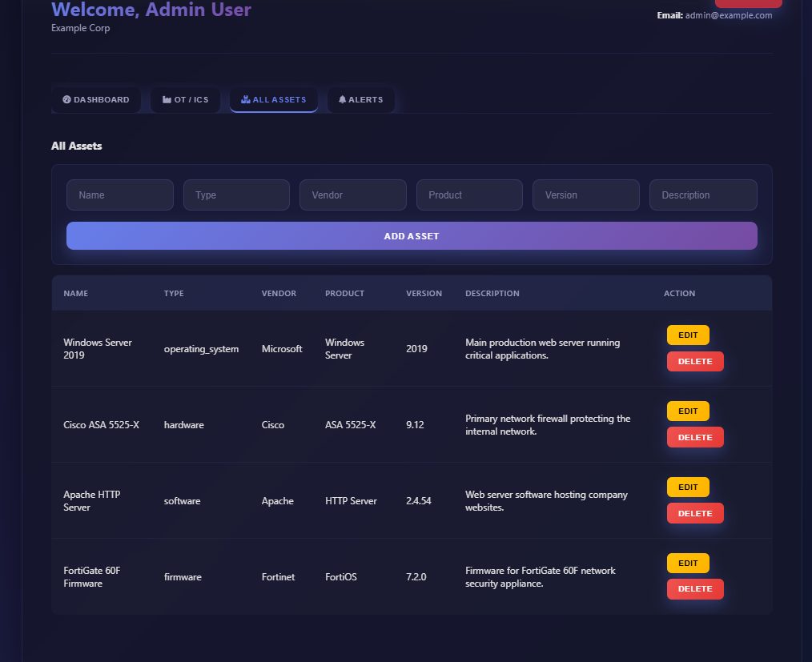
Task: Click the 'All Assets' section heading
Action: pos(77,146)
